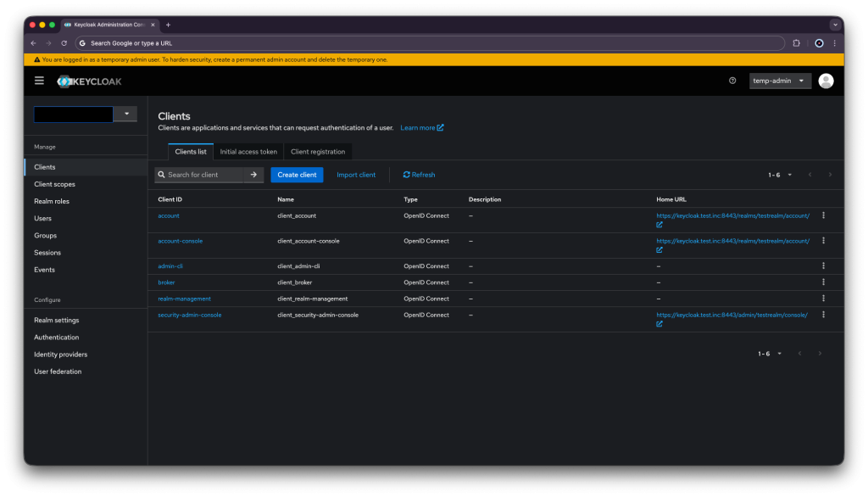Click the Import client link
Viewport: 868px width, 497px height.
pyautogui.click(x=356, y=175)
